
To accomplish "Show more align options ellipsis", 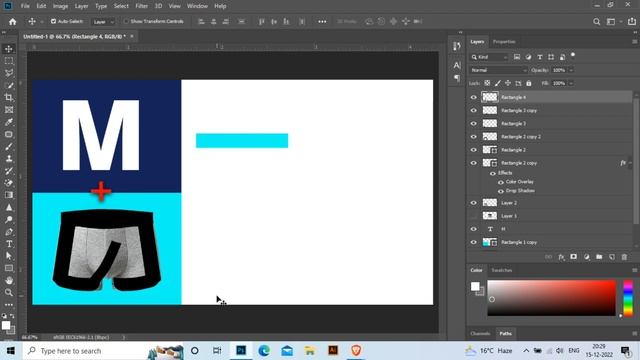I will 322,22.
